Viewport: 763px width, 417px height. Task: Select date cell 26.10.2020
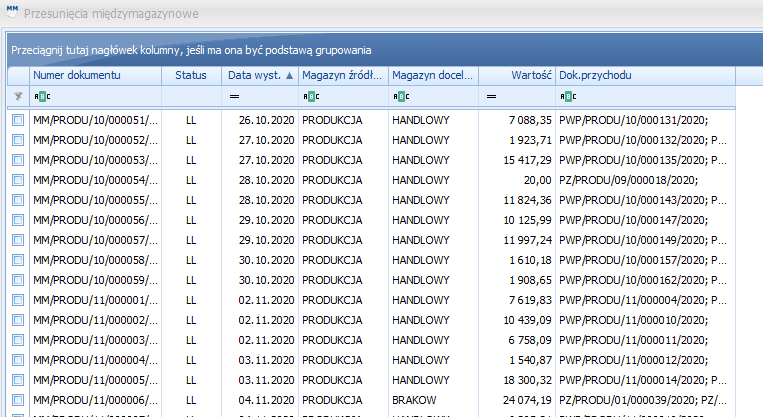pyautogui.click(x=260, y=120)
